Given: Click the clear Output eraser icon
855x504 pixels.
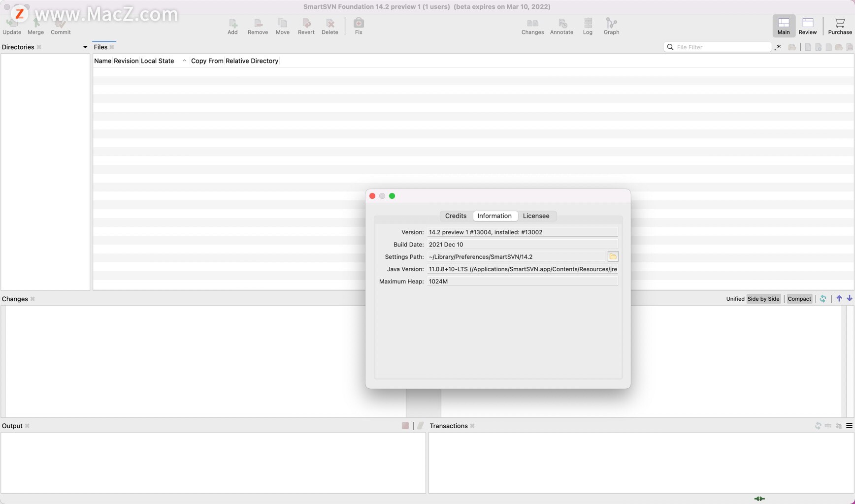Looking at the screenshot, I should pyautogui.click(x=421, y=426).
